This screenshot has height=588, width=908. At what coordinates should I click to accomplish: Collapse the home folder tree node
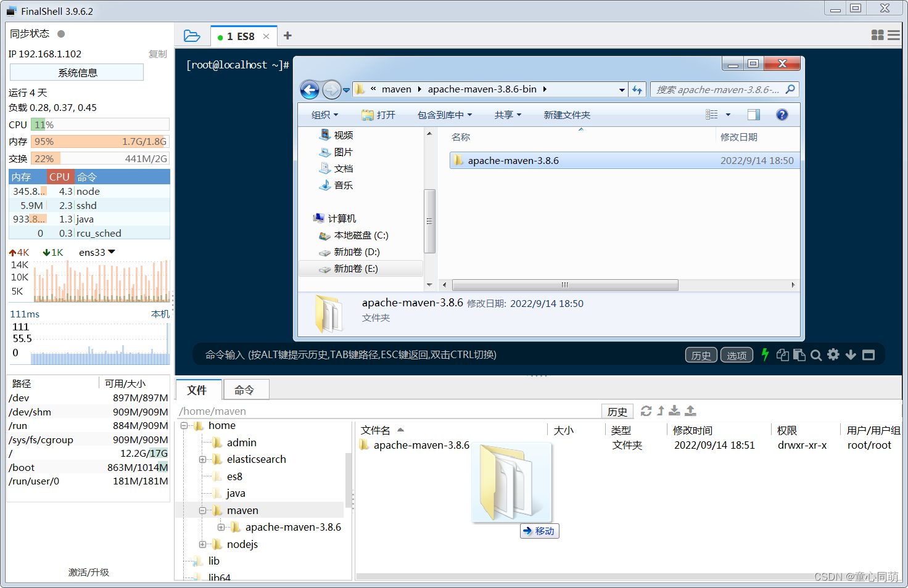coord(184,426)
